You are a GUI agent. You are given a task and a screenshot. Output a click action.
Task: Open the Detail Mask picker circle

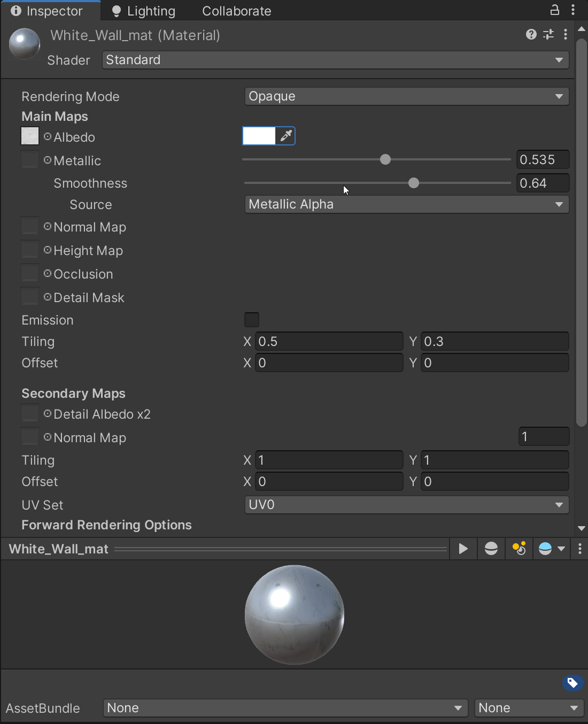click(48, 297)
